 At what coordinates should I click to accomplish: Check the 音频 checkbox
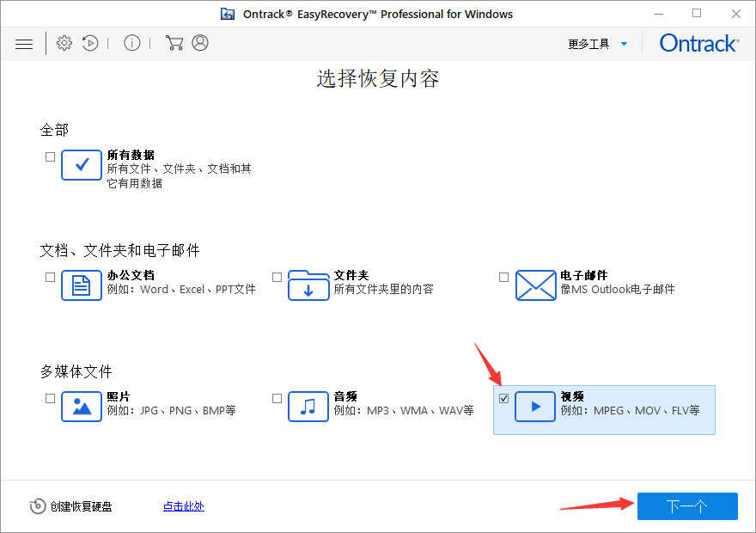277,398
